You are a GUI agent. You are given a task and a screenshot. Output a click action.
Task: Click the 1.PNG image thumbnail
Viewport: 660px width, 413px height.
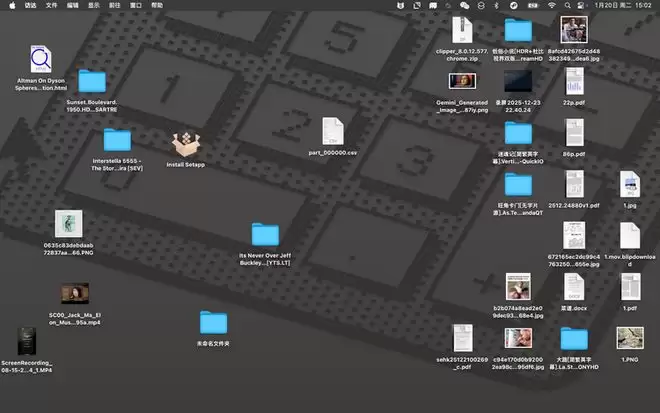coord(629,338)
